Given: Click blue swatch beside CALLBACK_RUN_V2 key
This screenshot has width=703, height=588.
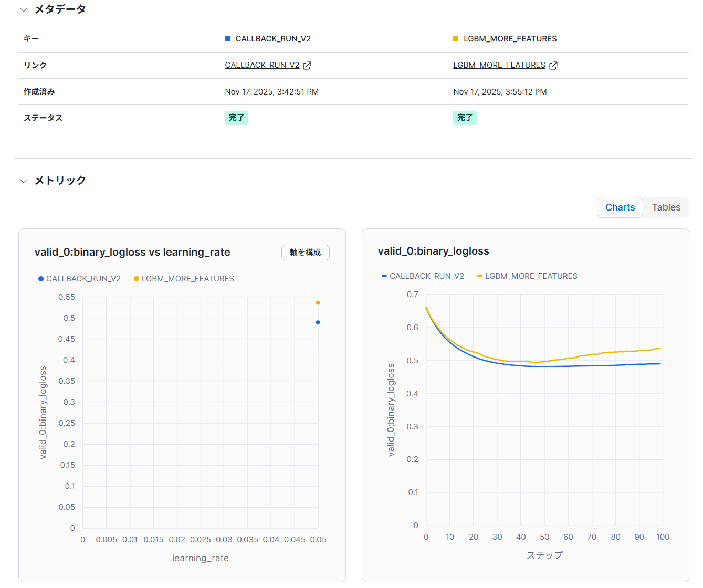Looking at the screenshot, I should point(227,39).
